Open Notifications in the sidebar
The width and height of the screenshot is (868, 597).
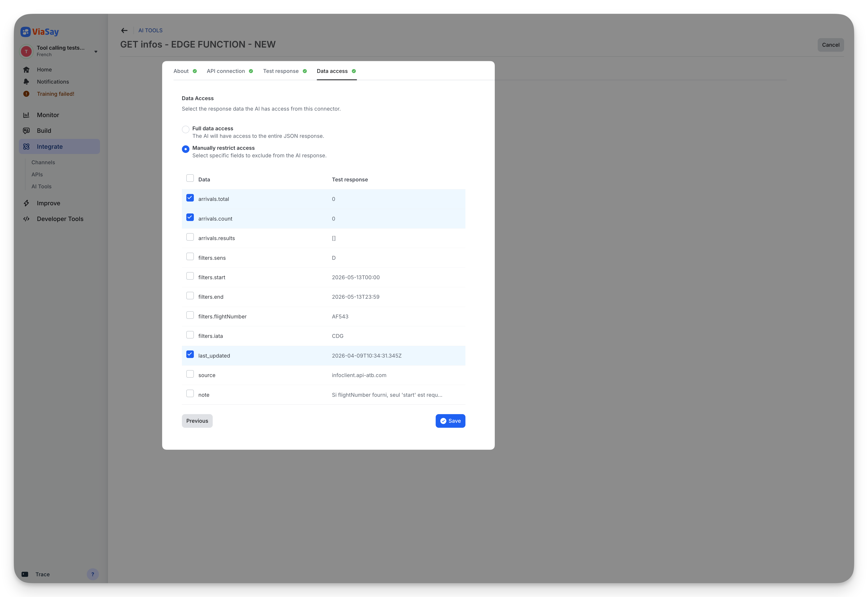click(52, 81)
